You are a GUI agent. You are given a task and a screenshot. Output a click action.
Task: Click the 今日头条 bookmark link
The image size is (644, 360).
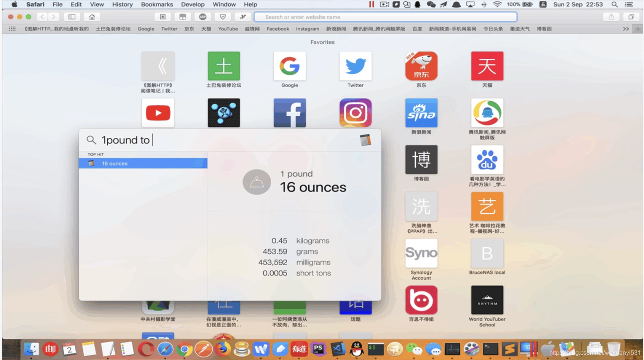pos(493,29)
